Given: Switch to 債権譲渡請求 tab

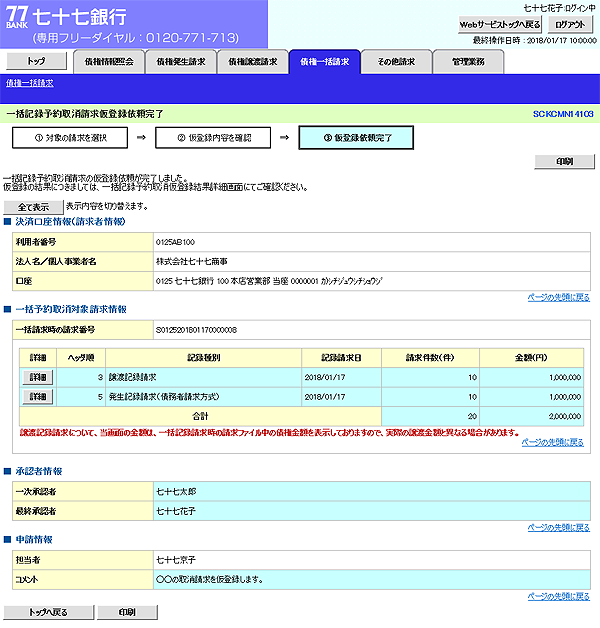Looking at the screenshot, I should point(253,62).
